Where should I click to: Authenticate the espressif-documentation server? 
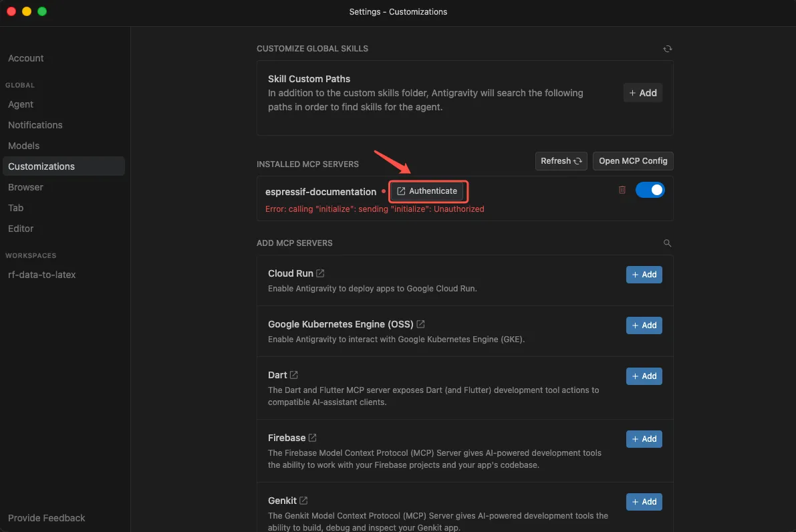pyautogui.click(x=428, y=191)
